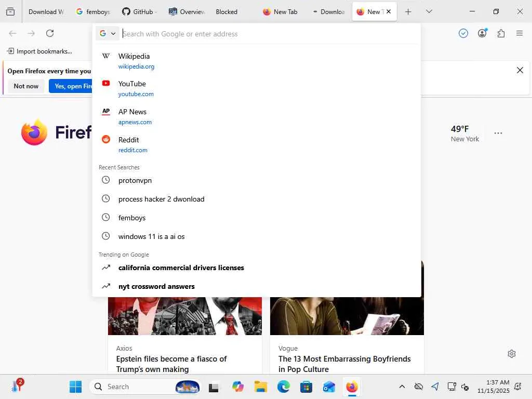
Task: Switch to the GitHub tab
Action: 139,11
